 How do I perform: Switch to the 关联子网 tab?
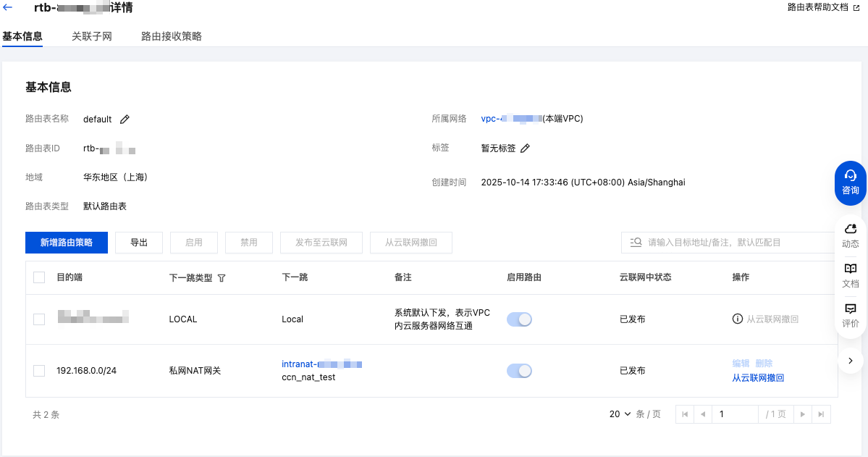[x=92, y=36]
